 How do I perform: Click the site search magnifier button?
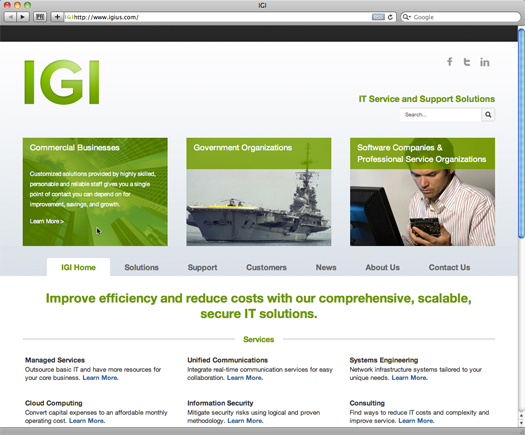488,115
